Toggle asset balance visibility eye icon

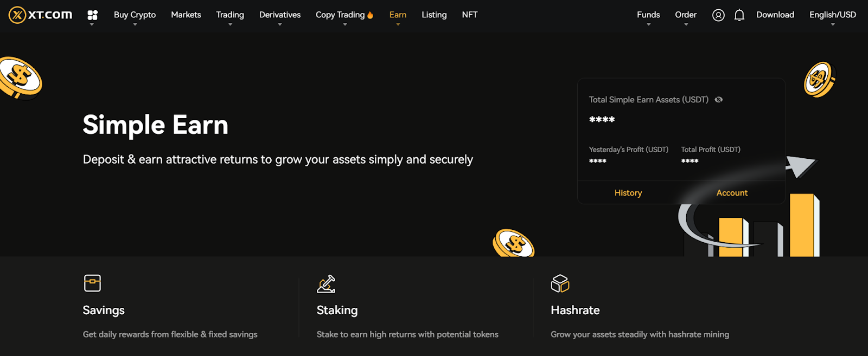click(719, 100)
